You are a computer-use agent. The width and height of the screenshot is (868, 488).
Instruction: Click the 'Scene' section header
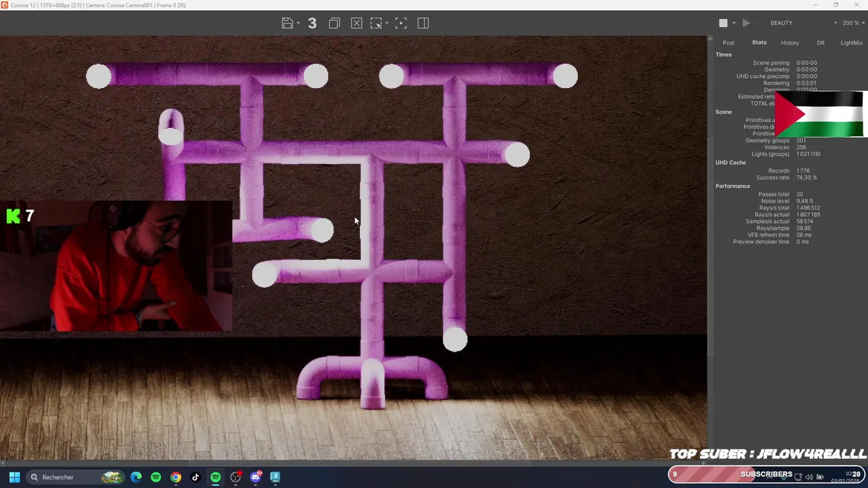click(724, 112)
